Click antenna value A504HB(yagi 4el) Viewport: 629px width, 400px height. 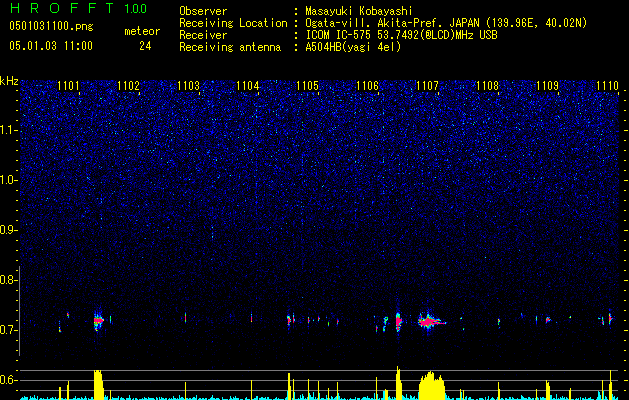(353, 47)
